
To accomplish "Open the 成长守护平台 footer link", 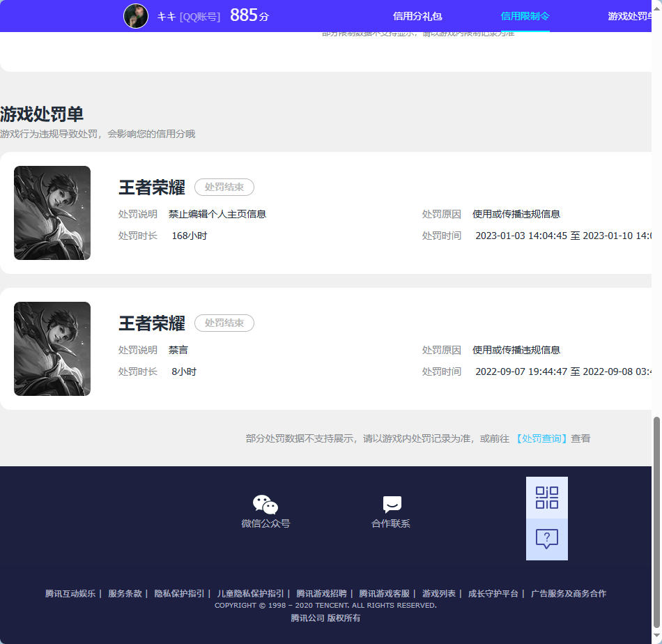I will coord(493,593).
